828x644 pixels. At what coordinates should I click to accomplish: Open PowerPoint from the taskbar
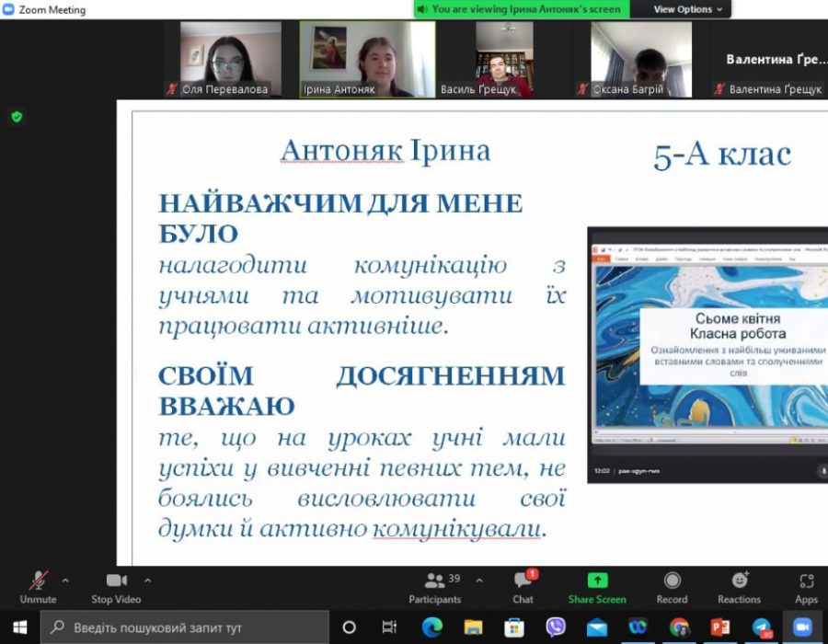[x=720, y=627]
